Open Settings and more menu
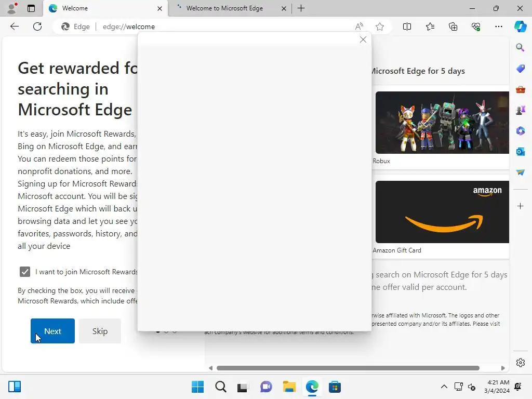 click(498, 26)
